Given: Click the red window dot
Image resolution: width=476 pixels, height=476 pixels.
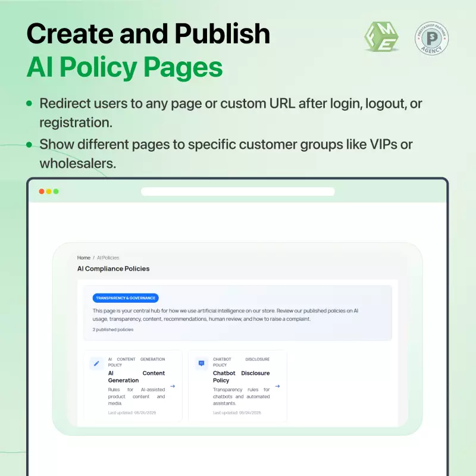Looking at the screenshot, I should (42, 191).
